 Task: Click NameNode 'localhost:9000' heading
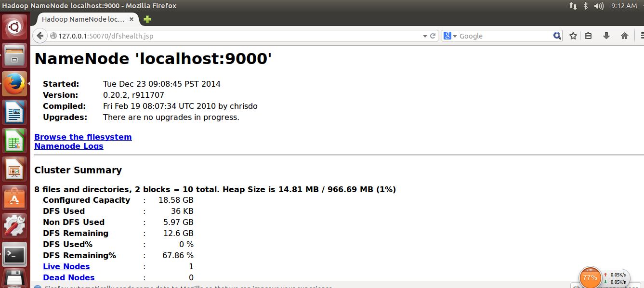[x=153, y=59]
